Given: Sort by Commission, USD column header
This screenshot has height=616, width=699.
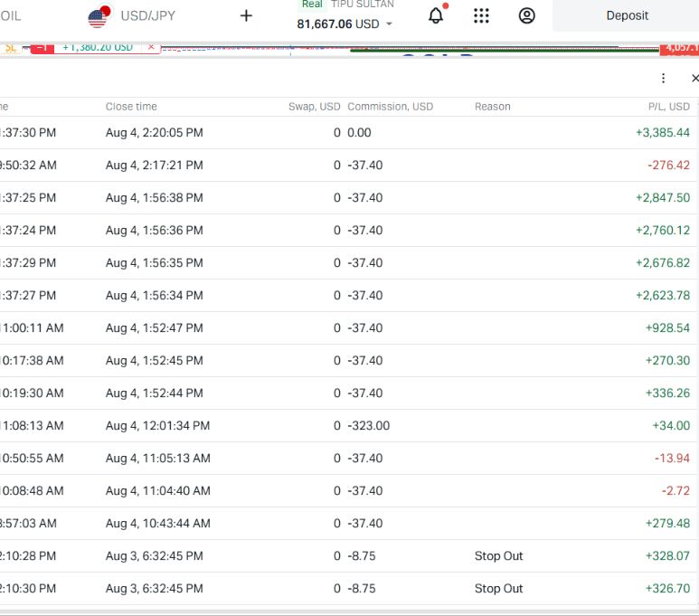Looking at the screenshot, I should click(x=390, y=107).
